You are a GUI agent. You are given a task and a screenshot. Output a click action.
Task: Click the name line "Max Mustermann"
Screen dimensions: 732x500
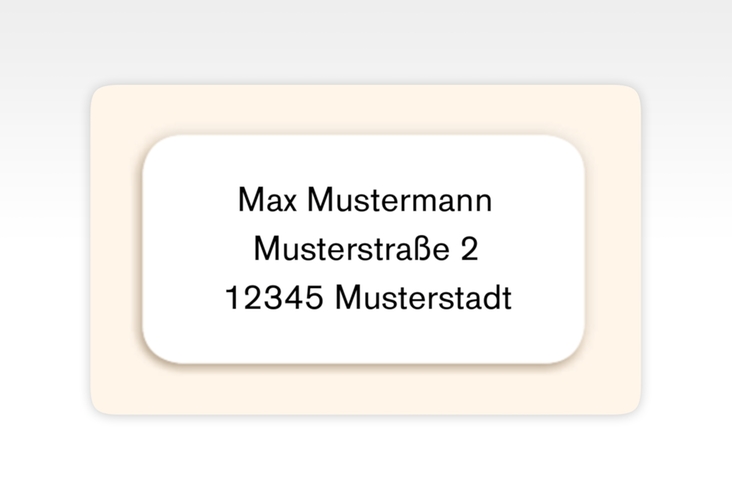pyautogui.click(x=365, y=200)
